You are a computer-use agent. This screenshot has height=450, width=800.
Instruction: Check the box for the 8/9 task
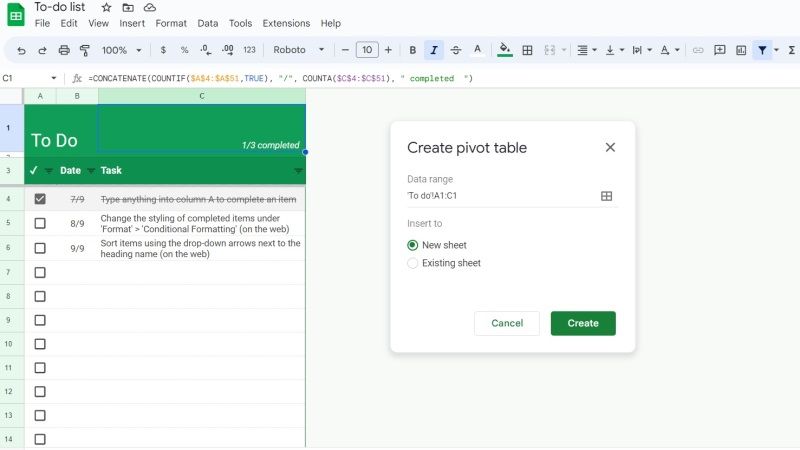click(40, 223)
